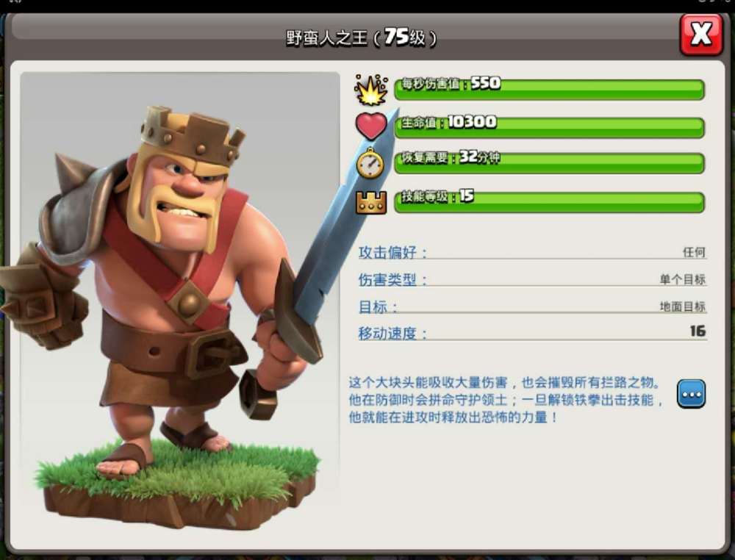Open the blue three-dots more info button
This screenshot has width=735, height=560.
pyautogui.click(x=691, y=394)
